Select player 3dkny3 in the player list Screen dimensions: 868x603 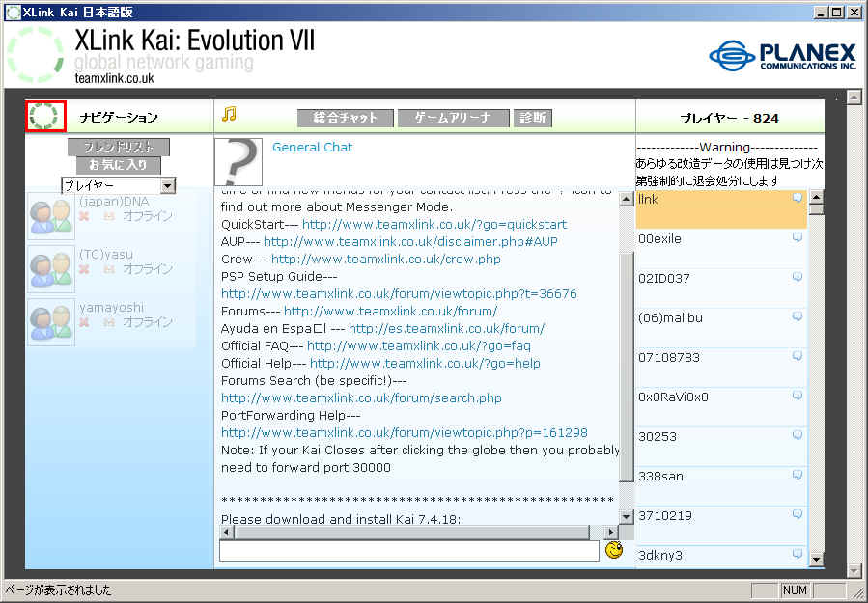[721, 558]
